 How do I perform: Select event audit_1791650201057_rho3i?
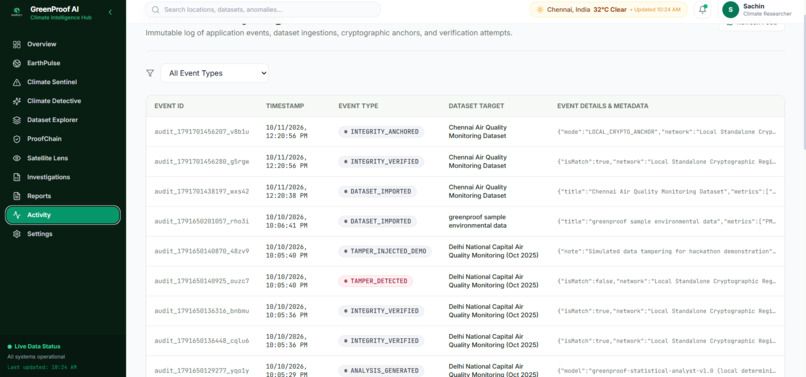(202, 222)
